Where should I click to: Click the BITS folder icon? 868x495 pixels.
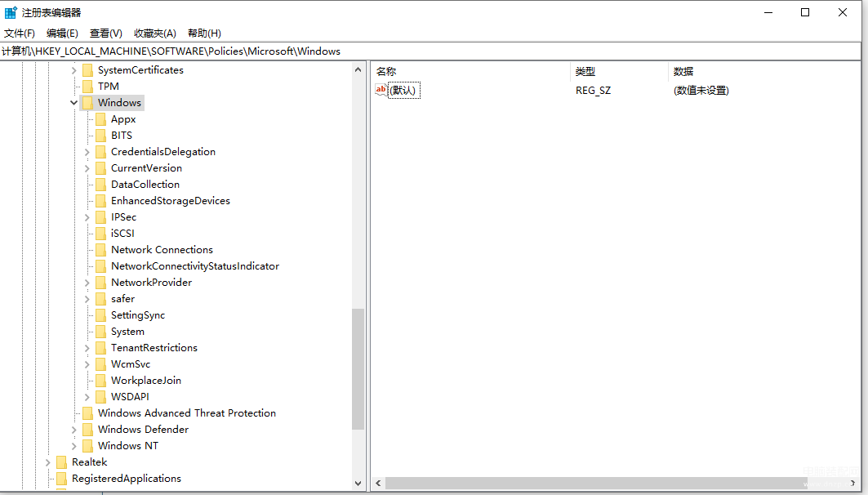(100, 136)
